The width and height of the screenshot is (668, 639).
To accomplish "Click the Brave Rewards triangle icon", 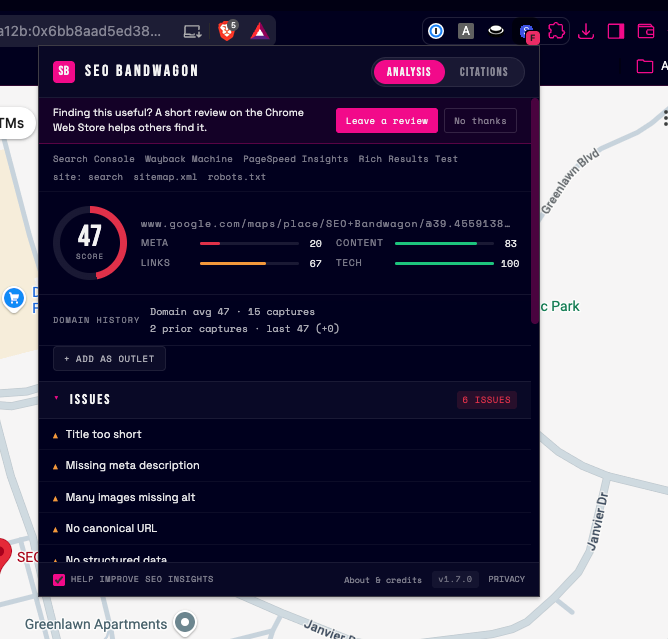I will [259, 31].
